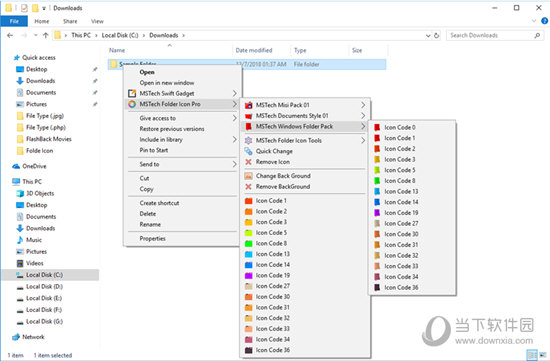Viewport: 550px width, 361px height.
Task: Pick the green folder swatch for Icon Code 8 in middle menu
Action: 248,243
